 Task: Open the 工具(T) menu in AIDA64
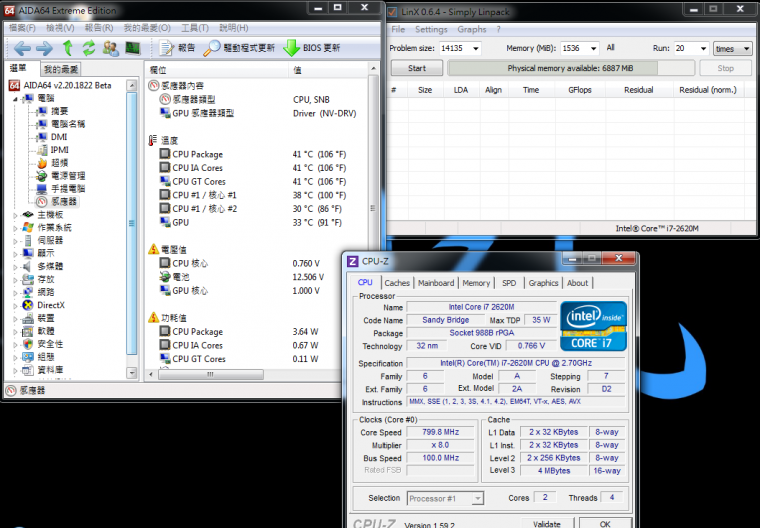195,28
